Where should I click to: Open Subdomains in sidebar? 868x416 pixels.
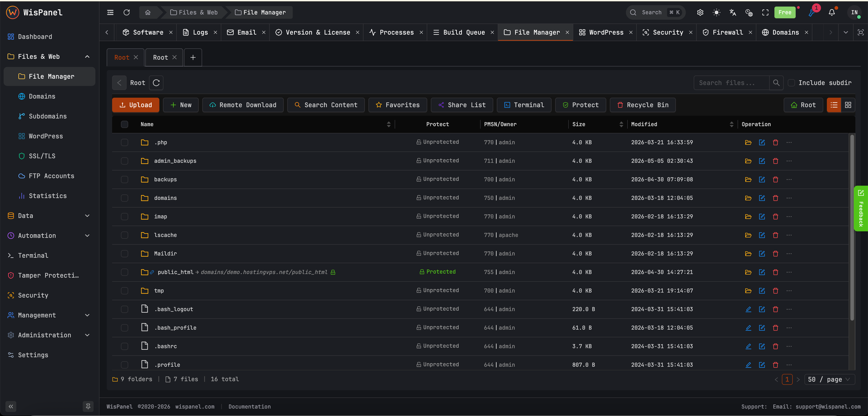tap(50, 116)
